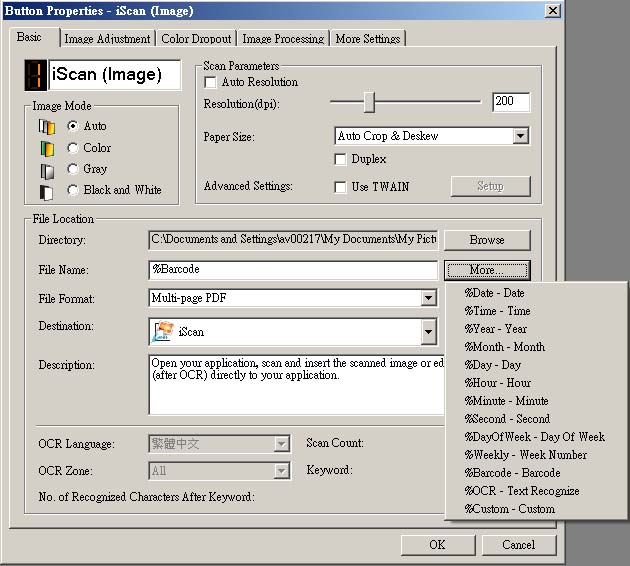The height and width of the screenshot is (566, 630).
Task: Enable the Auto Resolution checkbox
Action: tap(210, 82)
